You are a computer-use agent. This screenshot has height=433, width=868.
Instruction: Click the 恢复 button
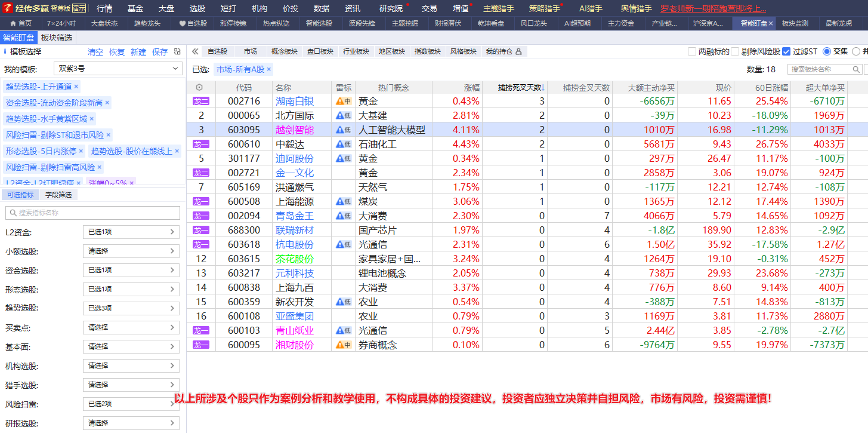(117, 52)
